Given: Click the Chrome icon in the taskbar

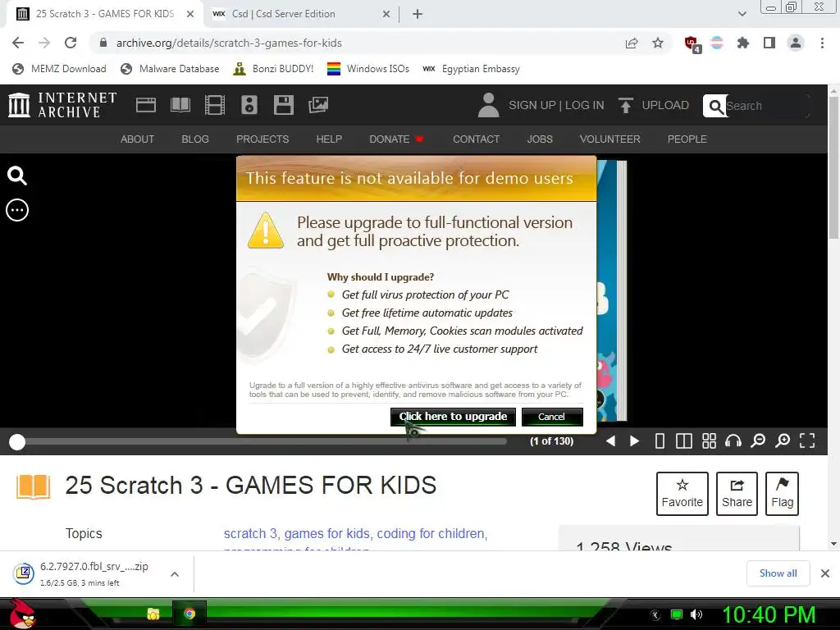Looking at the screenshot, I should tap(189, 614).
